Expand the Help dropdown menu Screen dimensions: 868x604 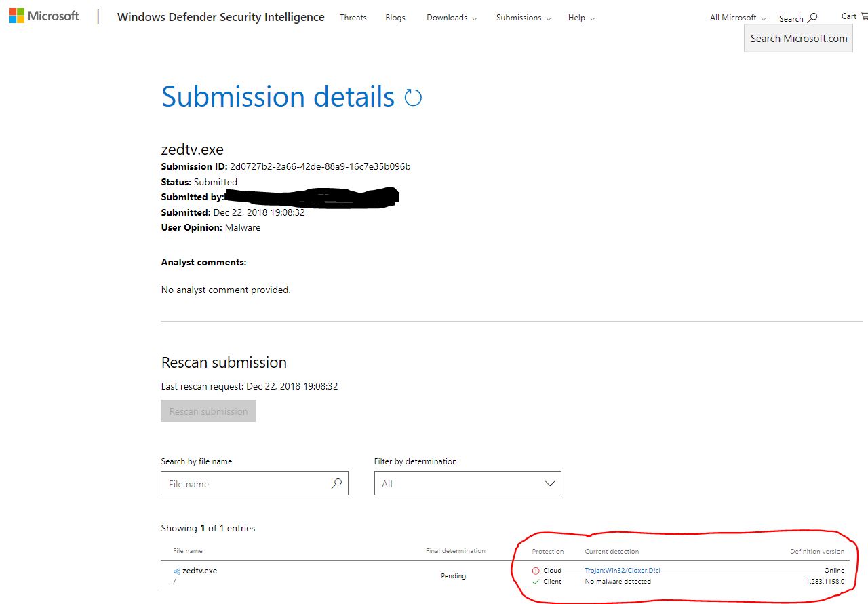coord(582,18)
